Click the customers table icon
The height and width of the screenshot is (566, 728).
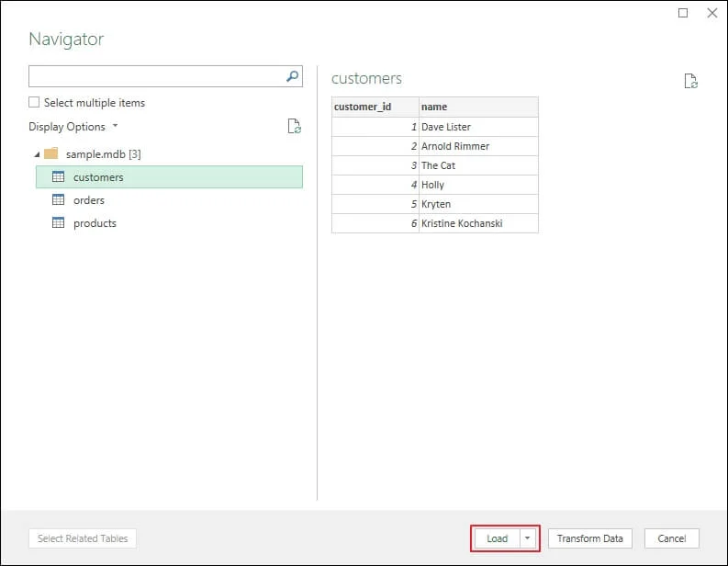coord(58,177)
